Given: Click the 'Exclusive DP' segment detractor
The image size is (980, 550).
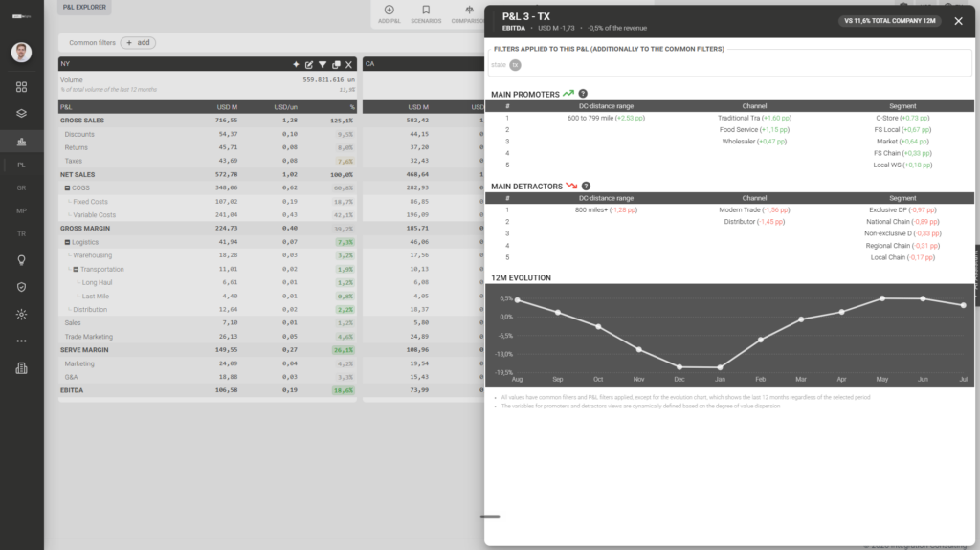Looking at the screenshot, I should (902, 210).
